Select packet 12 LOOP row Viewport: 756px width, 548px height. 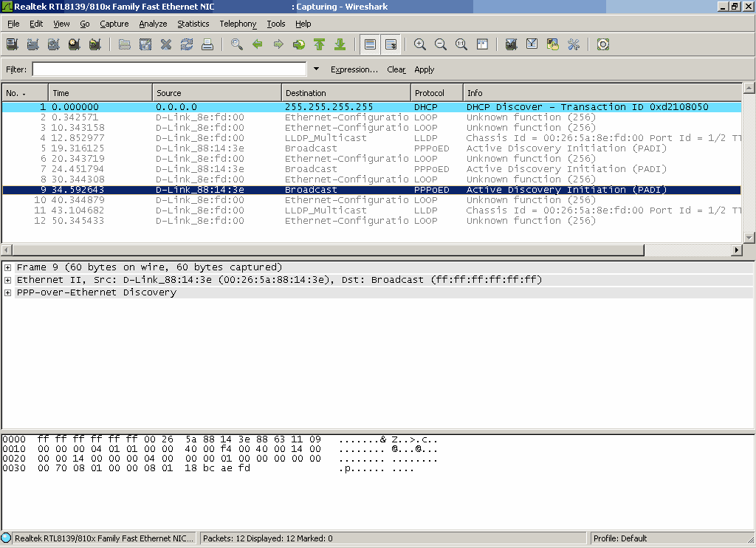pos(372,220)
